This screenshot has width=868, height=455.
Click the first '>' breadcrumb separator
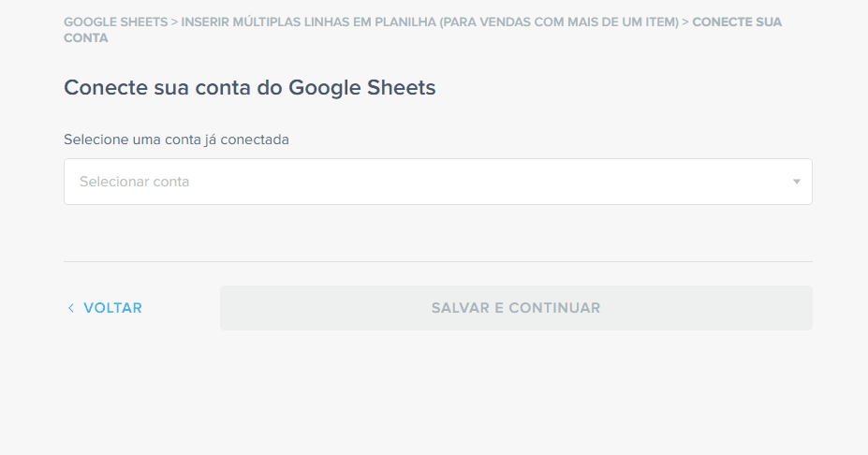pyautogui.click(x=174, y=22)
